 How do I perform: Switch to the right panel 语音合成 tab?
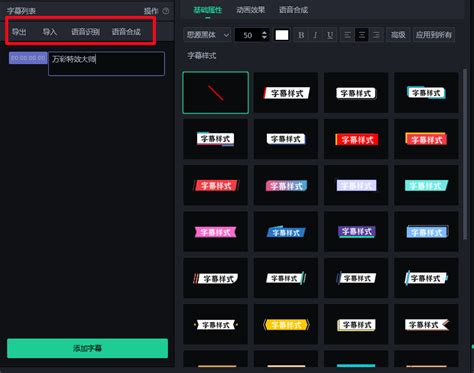click(293, 10)
